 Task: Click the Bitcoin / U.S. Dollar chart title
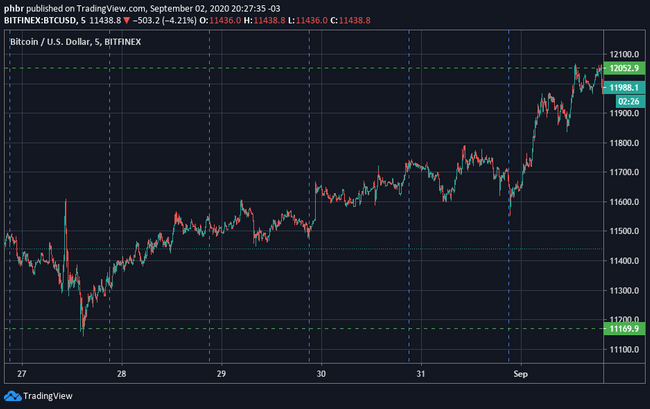pyautogui.click(x=75, y=42)
